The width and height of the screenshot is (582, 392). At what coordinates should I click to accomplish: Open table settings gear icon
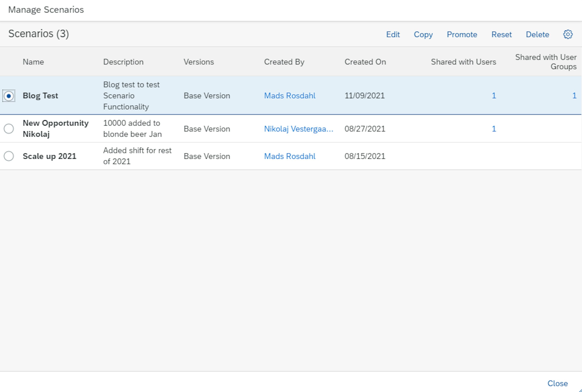[568, 34]
